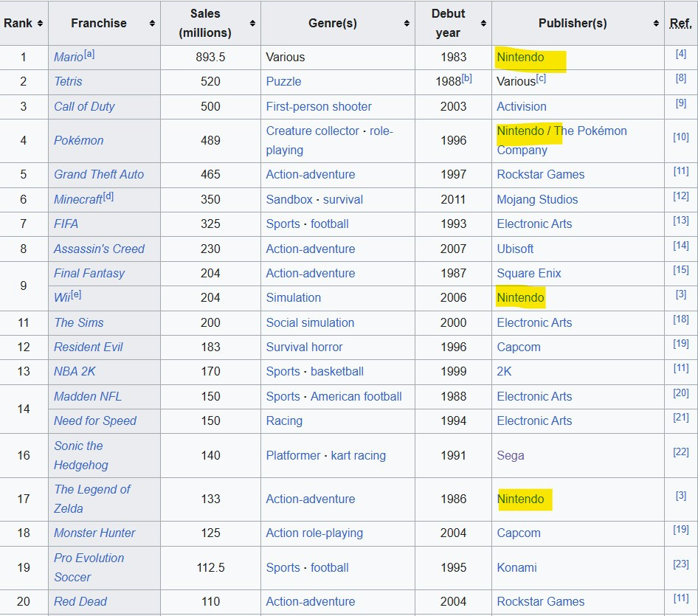
Task: Sort by Genre(s) column arrows
Action: [407, 23]
